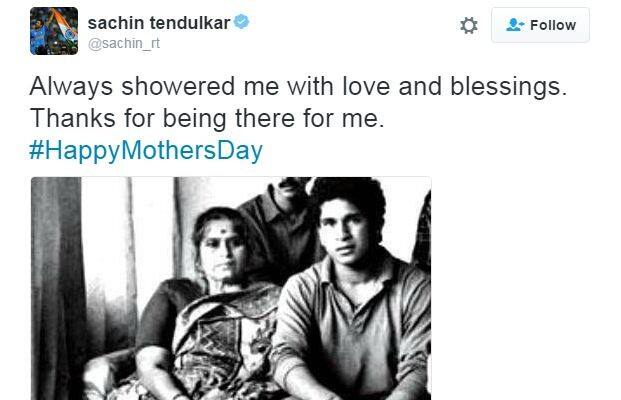Open the black and white tweet photo
This screenshot has width=621, height=400.
coord(231,288)
